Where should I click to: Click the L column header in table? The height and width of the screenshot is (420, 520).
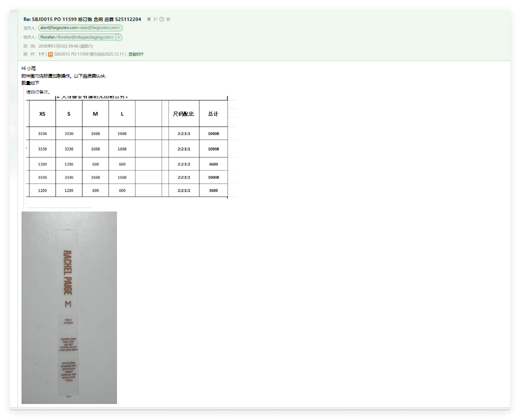coord(122,114)
